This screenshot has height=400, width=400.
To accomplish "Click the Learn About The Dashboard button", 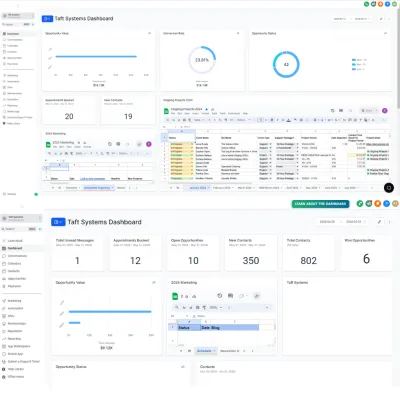I will [x=320, y=204].
